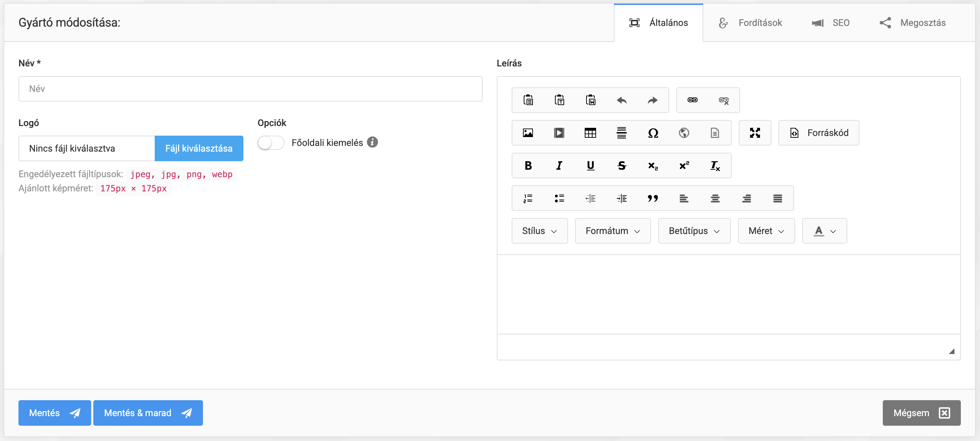This screenshot has width=980, height=441.
Task: Insert an image via editor toolbar
Action: tap(528, 133)
